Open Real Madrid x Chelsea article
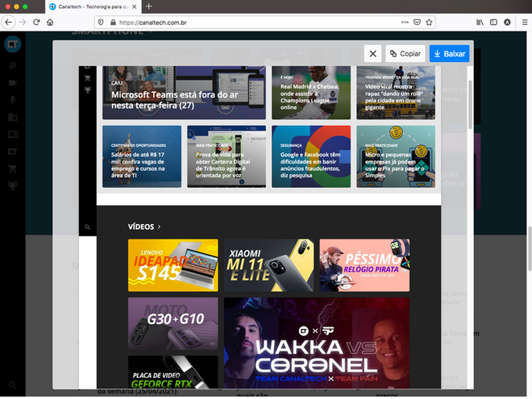The image size is (532, 399). click(x=311, y=93)
